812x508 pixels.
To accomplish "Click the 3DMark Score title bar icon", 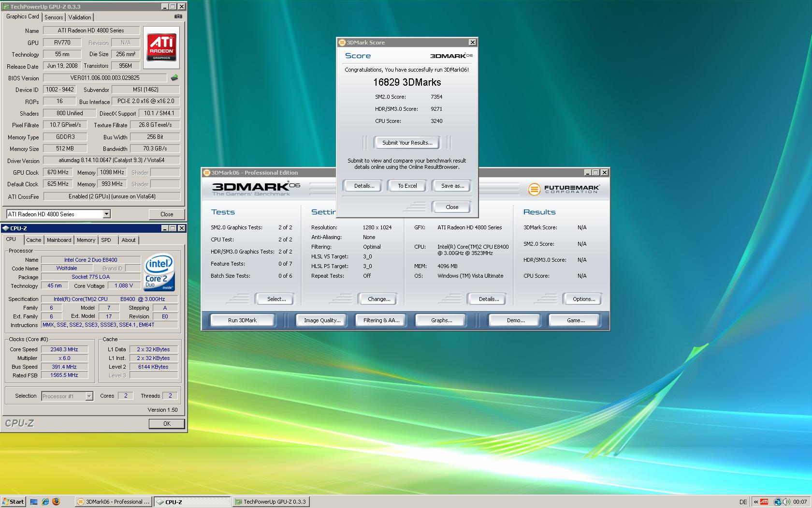I will coord(342,43).
